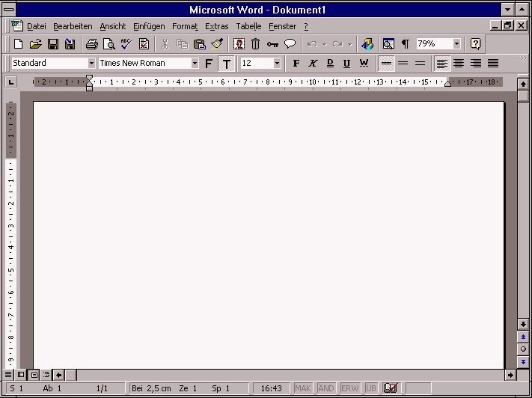This screenshot has height=398, width=532.
Task: Expand the 79% zoom dropdown
Action: point(456,44)
